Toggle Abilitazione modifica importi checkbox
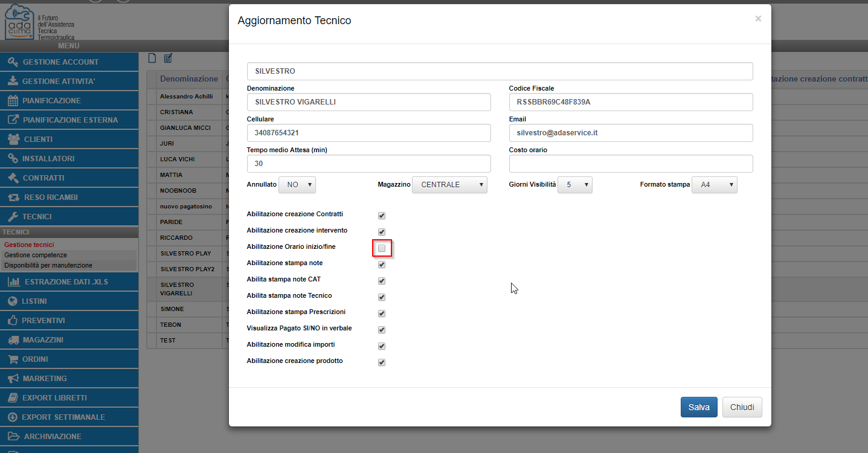Image resolution: width=868 pixels, height=453 pixels. point(382,346)
